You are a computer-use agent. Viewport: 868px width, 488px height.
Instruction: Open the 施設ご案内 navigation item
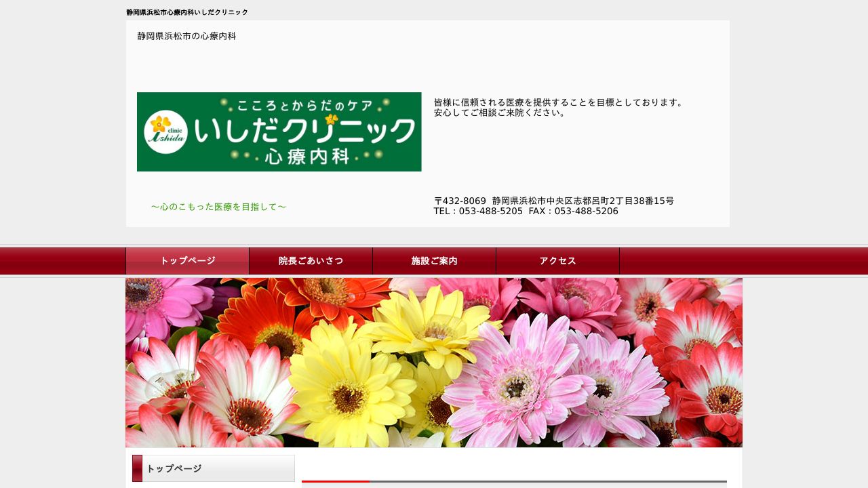pyautogui.click(x=434, y=260)
